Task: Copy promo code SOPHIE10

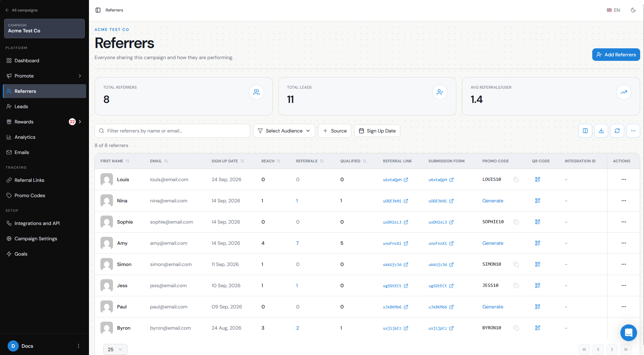Action: pyautogui.click(x=516, y=222)
